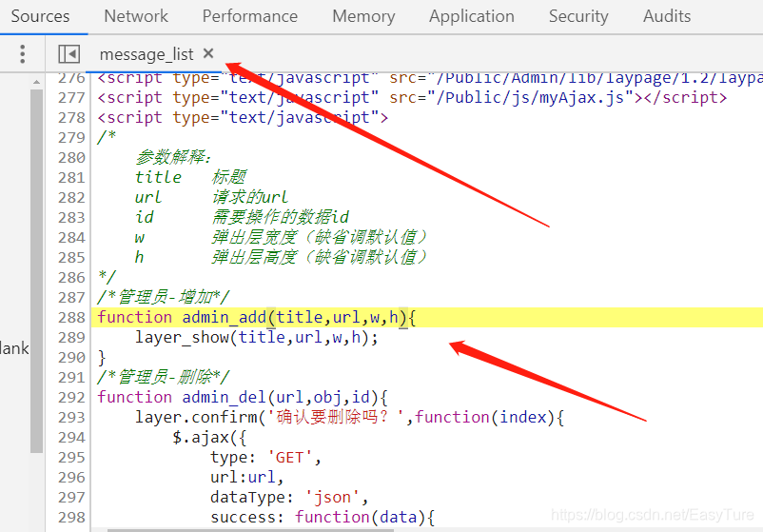The image size is (763, 532).
Task: Click the $.ajax({ code text
Action: coord(209,437)
